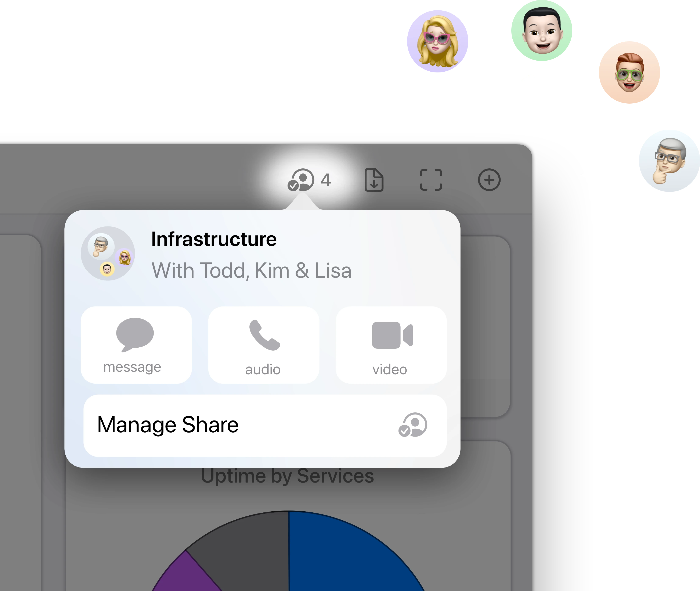
Task: Start an audio call with the group
Action: pyautogui.click(x=264, y=345)
